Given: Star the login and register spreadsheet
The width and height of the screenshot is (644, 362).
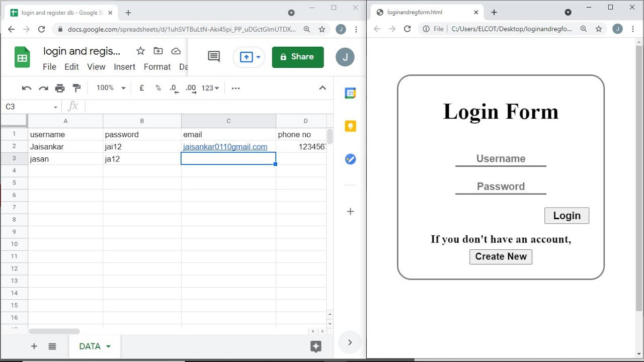Looking at the screenshot, I should tap(140, 51).
